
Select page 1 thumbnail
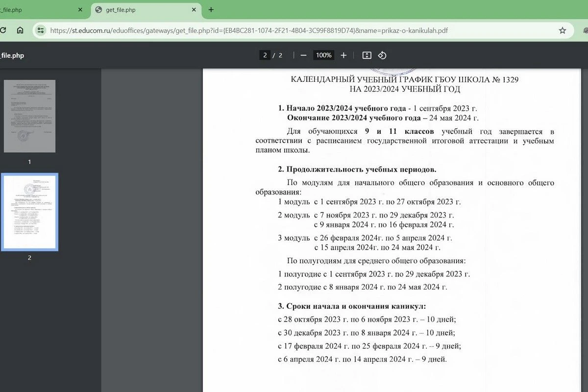pyautogui.click(x=29, y=116)
